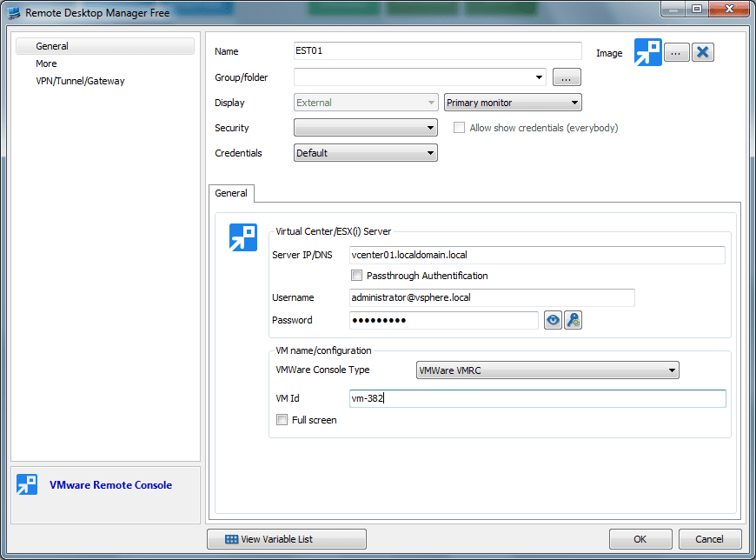Click the VMware icon inside the General panel

(x=244, y=237)
